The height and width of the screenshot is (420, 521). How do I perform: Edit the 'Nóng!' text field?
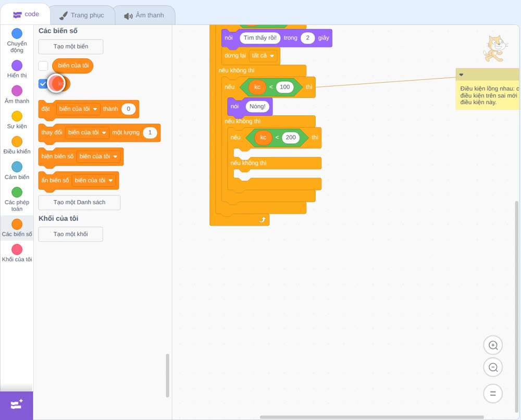pyautogui.click(x=257, y=107)
